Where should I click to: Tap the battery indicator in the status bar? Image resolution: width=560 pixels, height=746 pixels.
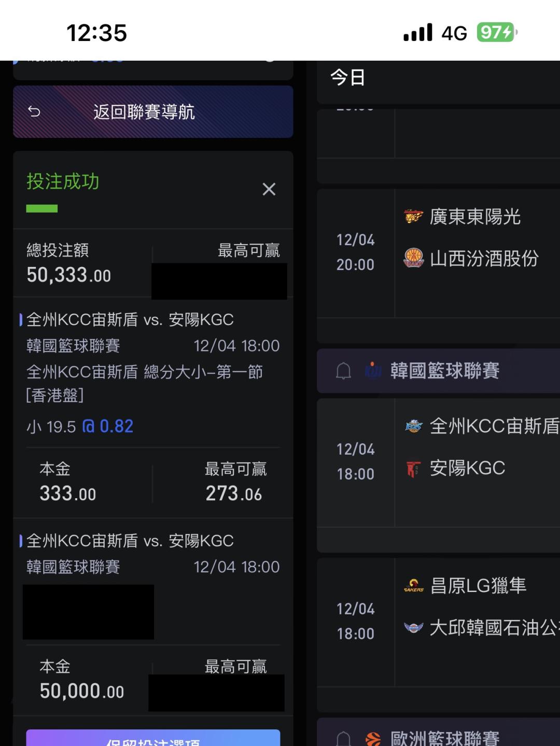point(496,33)
